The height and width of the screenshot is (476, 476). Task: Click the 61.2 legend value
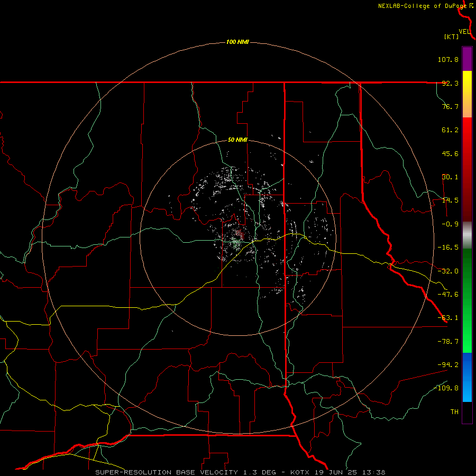[450, 130]
